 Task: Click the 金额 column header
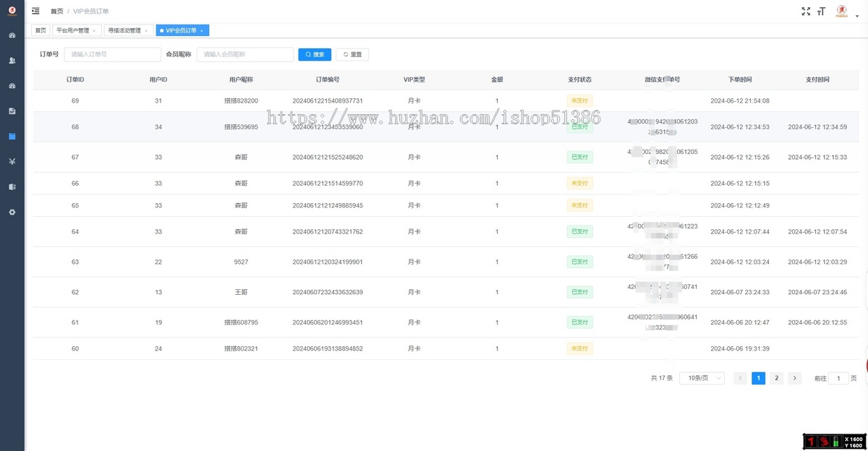tap(497, 80)
